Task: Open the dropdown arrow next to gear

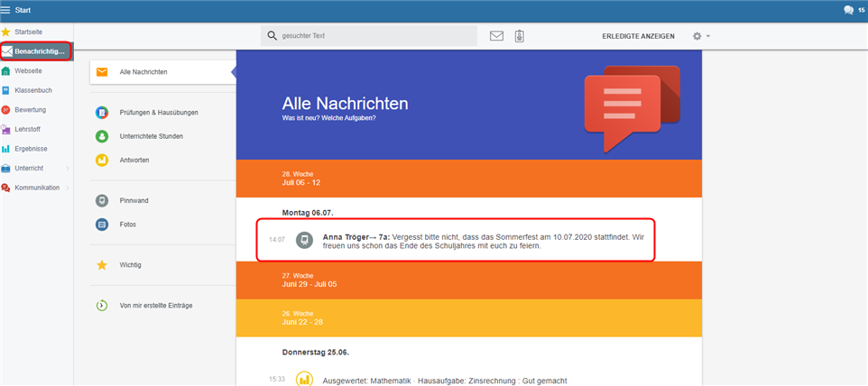Action: pyautogui.click(x=708, y=36)
